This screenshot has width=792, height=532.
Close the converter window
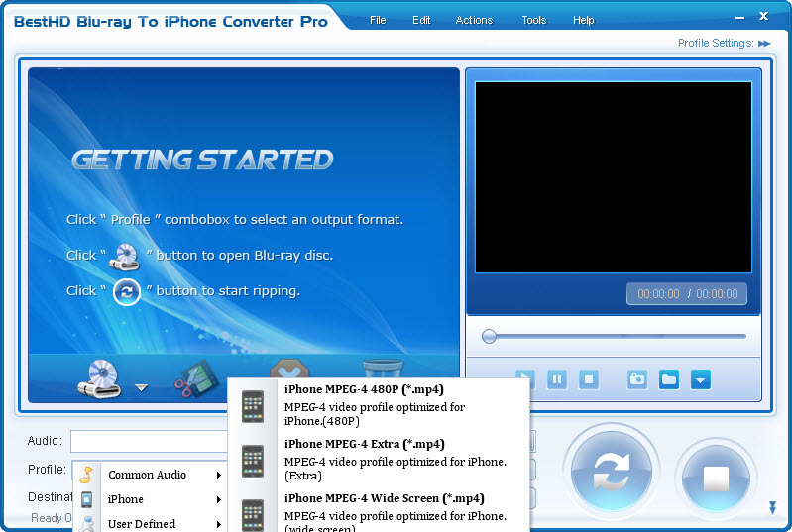coord(763,16)
